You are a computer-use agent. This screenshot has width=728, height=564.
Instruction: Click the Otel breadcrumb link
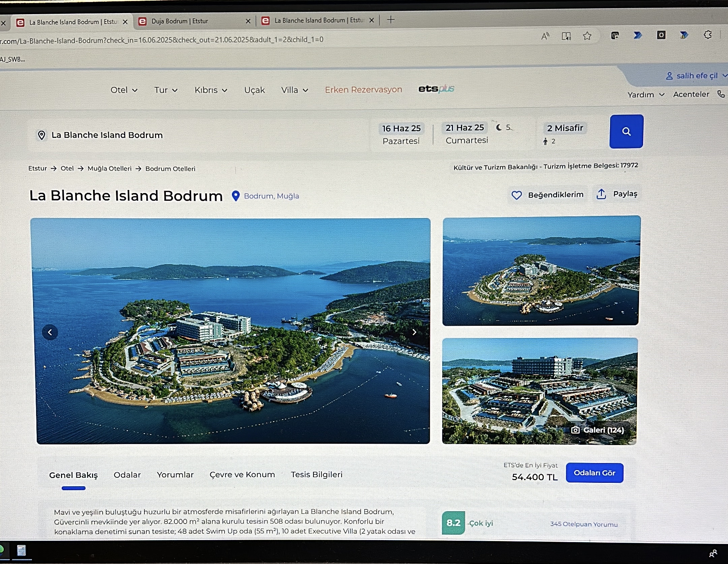(x=67, y=168)
